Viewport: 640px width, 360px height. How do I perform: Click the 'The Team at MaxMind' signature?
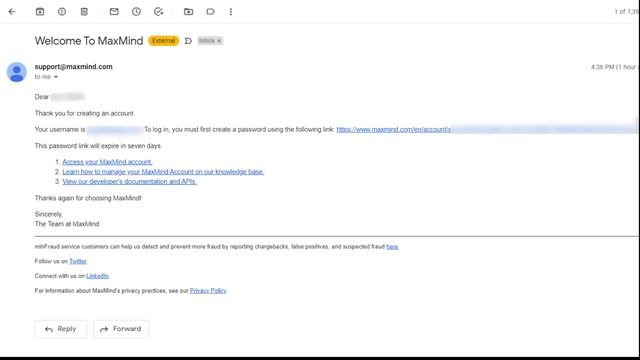coord(67,224)
